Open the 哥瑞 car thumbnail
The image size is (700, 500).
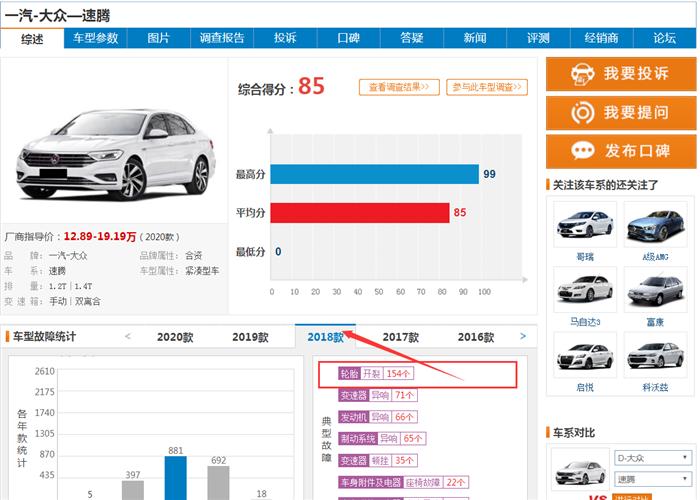coord(585,224)
